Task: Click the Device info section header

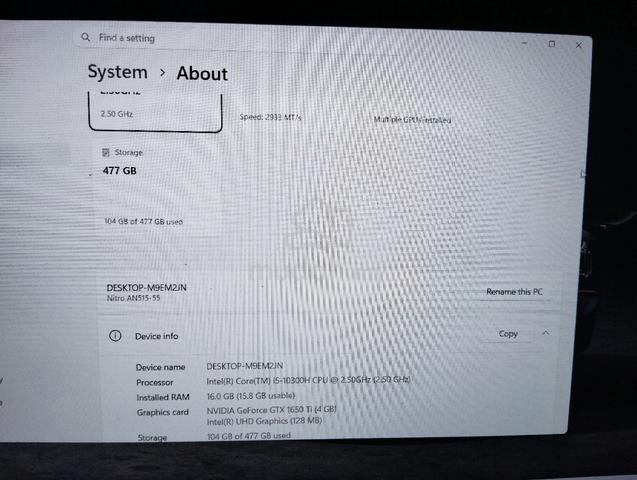Action: [x=329, y=335]
